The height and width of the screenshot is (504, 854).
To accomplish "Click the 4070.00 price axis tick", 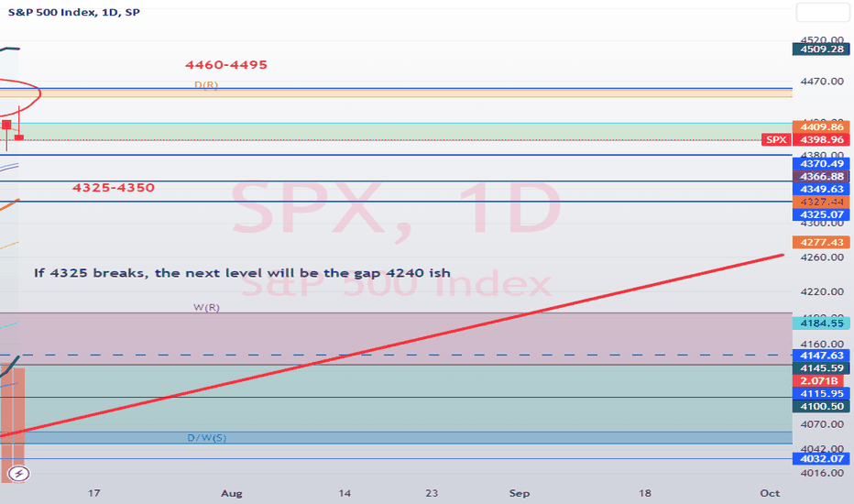I will point(822,424).
